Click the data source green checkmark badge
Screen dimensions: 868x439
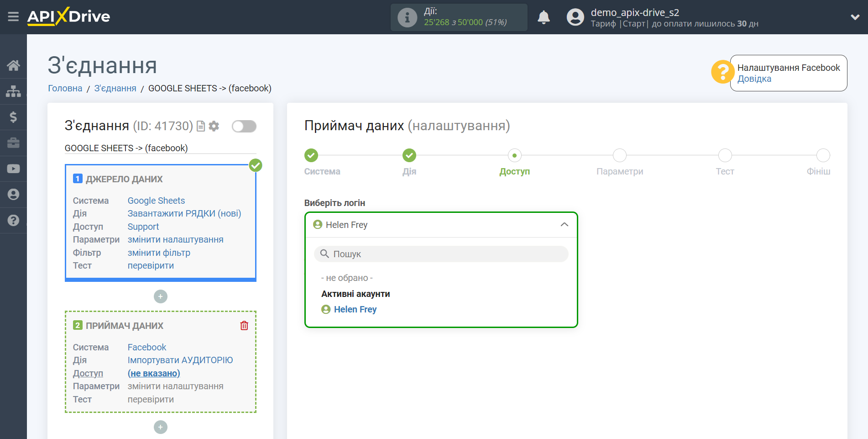[256, 165]
